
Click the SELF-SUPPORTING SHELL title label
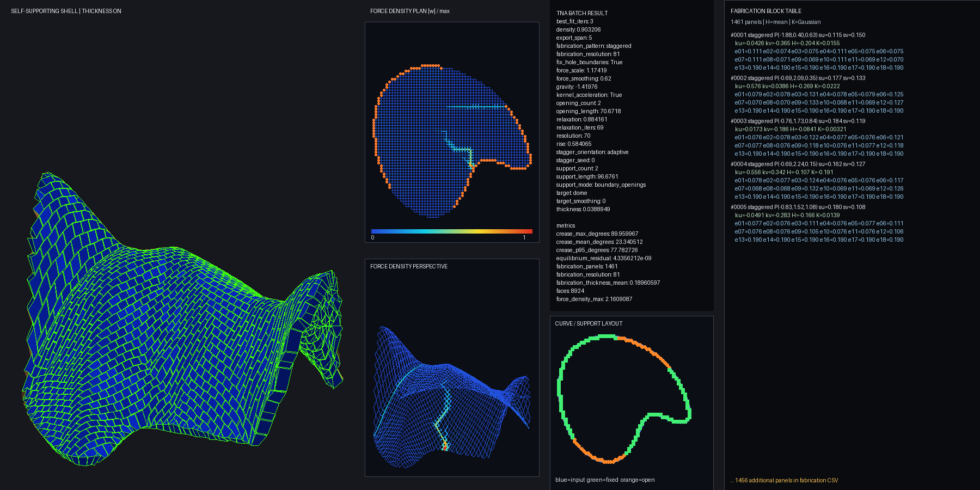tap(66, 11)
